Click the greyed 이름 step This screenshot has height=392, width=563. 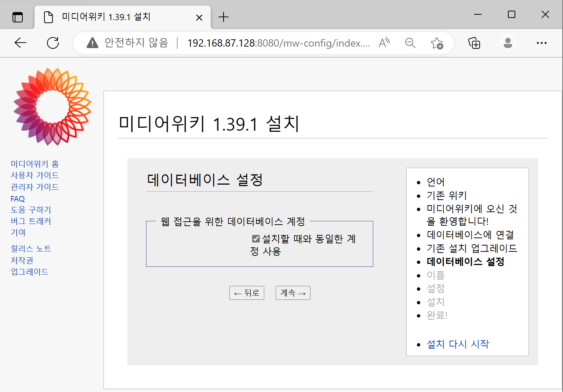click(436, 275)
